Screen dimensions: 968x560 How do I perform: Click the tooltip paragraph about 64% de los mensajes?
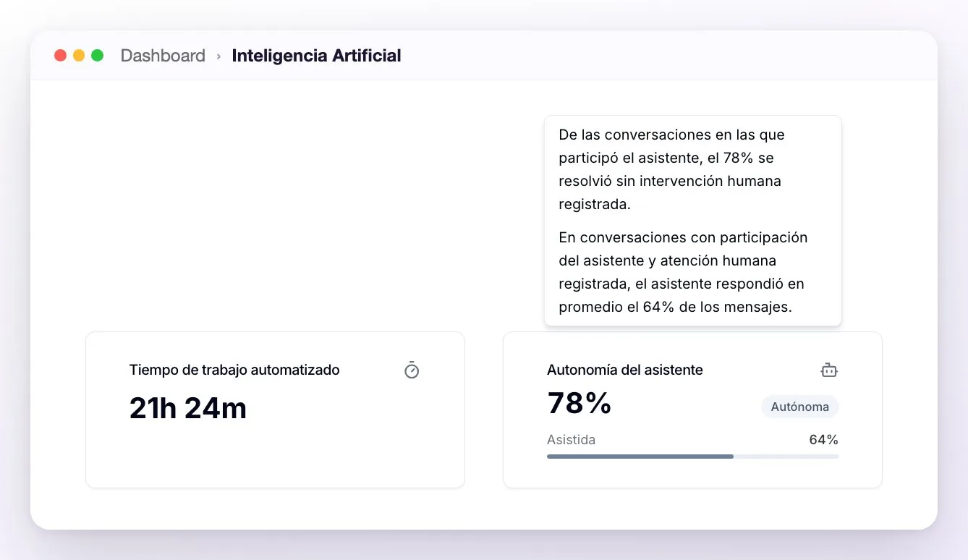[x=683, y=272]
